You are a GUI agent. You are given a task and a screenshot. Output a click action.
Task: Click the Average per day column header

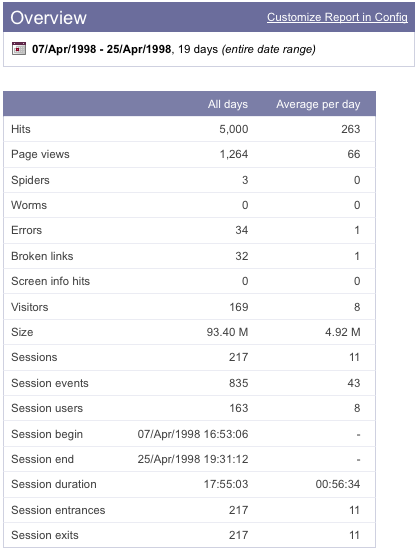click(x=318, y=104)
